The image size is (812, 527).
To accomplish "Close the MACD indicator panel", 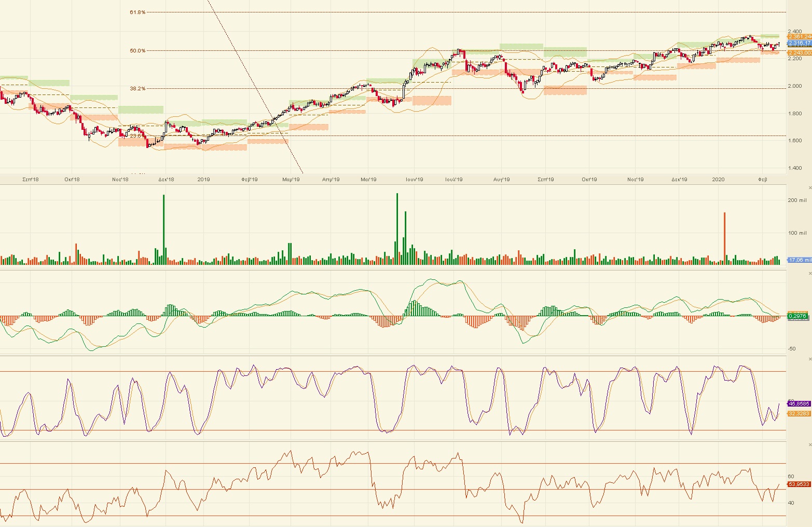I will pyautogui.click(x=809, y=273).
